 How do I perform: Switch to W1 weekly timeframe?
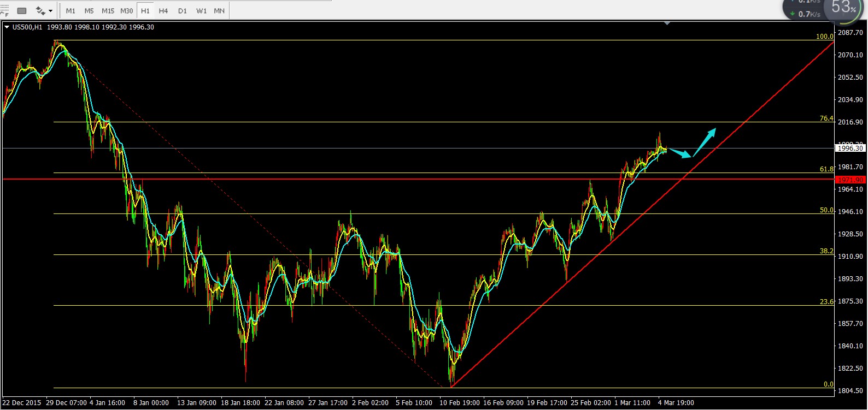pos(201,10)
